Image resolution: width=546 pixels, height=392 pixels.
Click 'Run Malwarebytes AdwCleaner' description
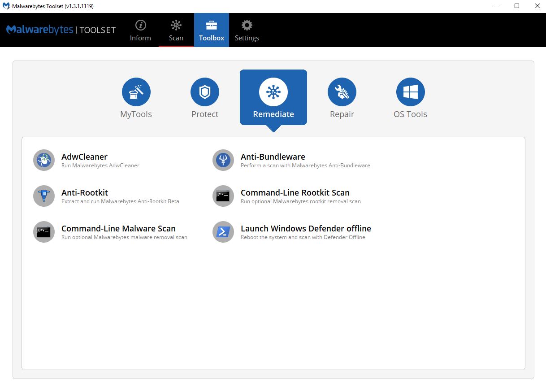point(100,166)
